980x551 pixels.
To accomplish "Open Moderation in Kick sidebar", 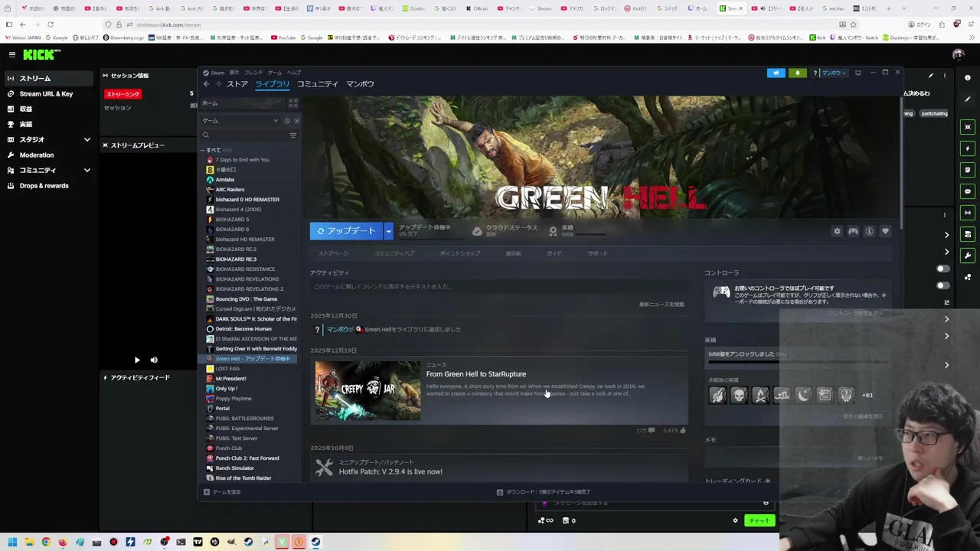I will pyautogui.click(x=36, y=155).
